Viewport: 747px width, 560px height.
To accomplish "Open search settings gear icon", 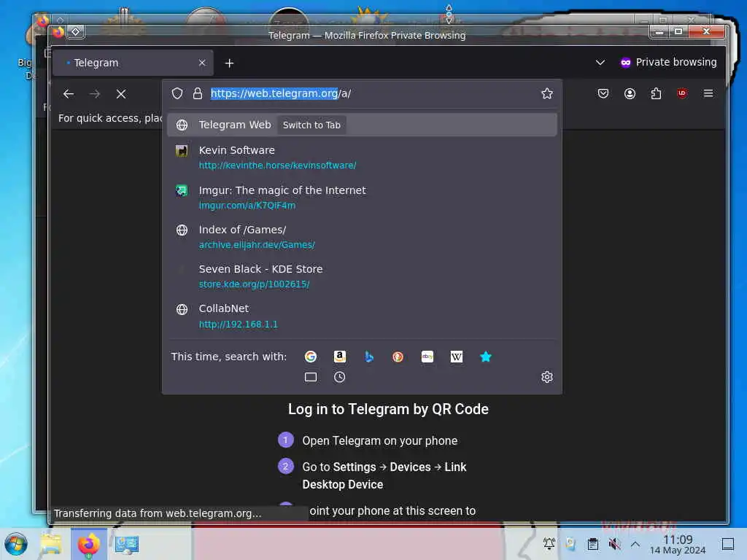I will 547,377.
